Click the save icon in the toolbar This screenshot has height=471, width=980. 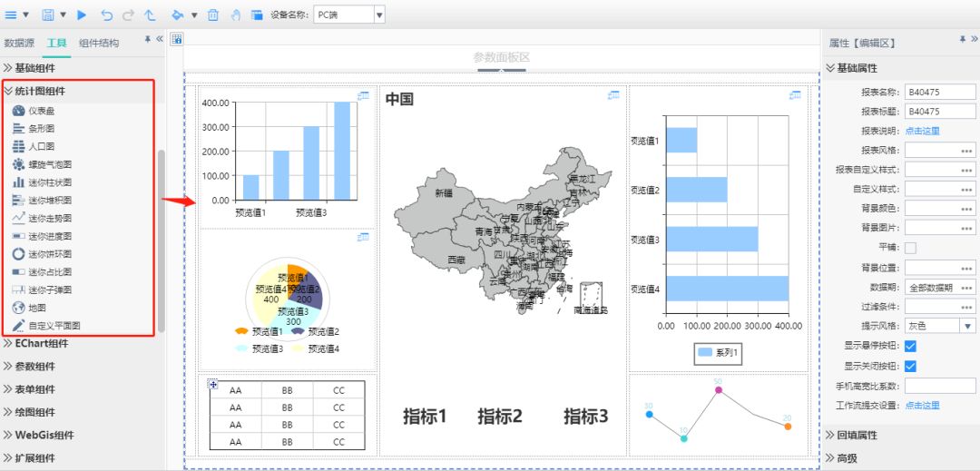coord(48,15)
